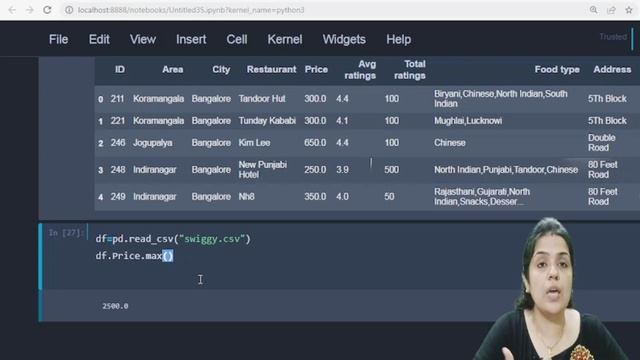Click the Area column header
The image size is (640, 360).
coord(173,69)
